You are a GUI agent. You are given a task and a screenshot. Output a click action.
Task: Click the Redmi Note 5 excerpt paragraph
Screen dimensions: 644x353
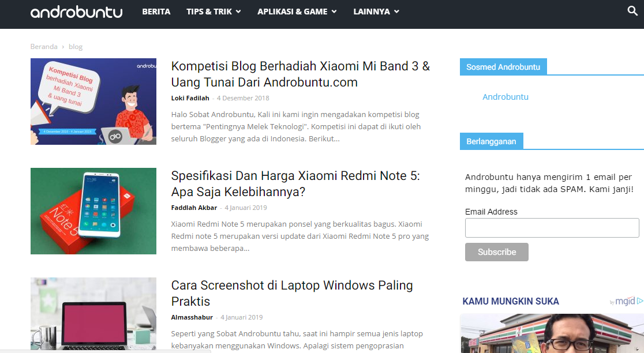click(300, 236)
